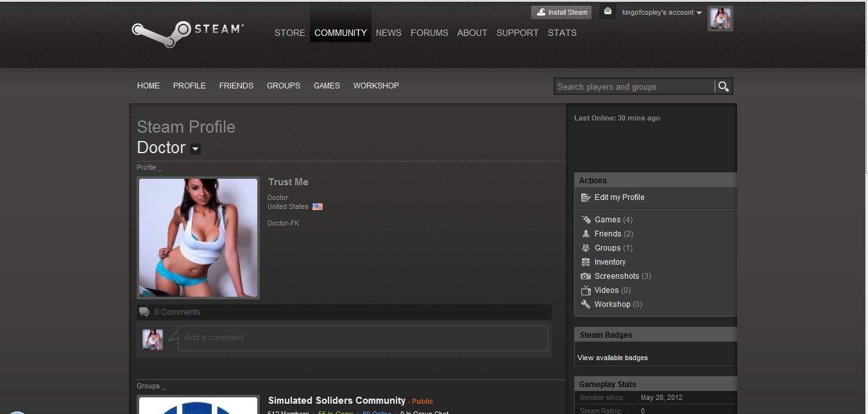Click the Screenshots camera icon
Viewport: 868px width, 414px height.
point(586,276)
